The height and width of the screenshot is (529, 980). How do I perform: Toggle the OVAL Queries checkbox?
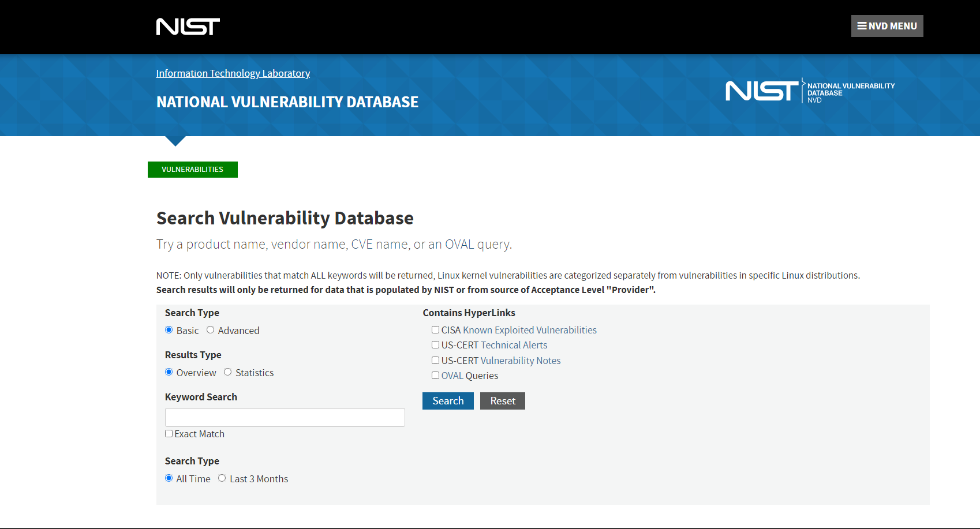tap(436, 376)
